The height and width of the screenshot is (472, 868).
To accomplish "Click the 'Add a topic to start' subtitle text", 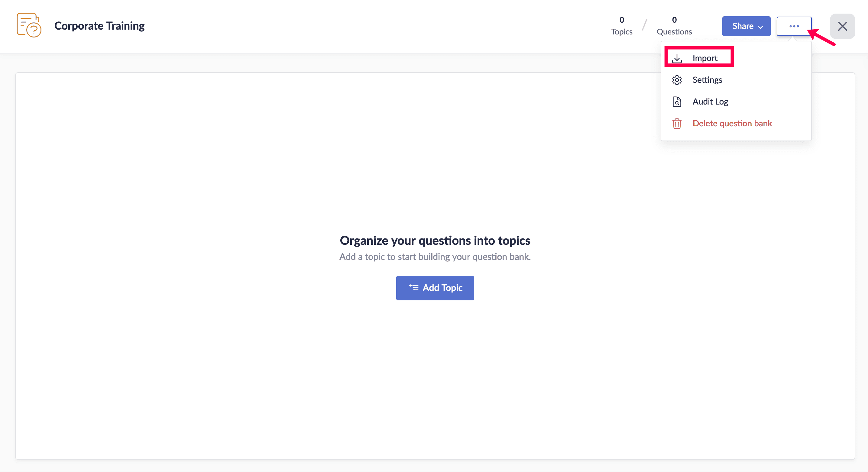I will click(435, 257).
